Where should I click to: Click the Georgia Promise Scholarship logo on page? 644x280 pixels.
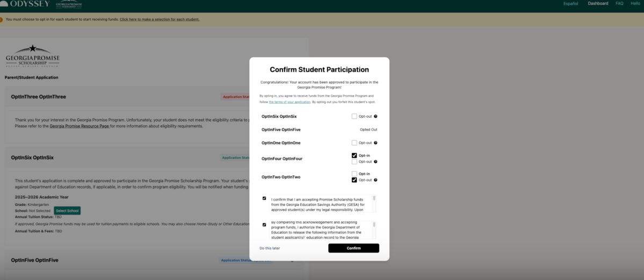pos(32,56)
